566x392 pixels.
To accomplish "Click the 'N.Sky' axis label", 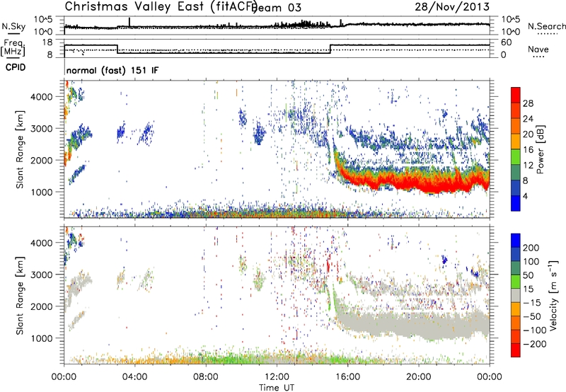I will (13, 26).
